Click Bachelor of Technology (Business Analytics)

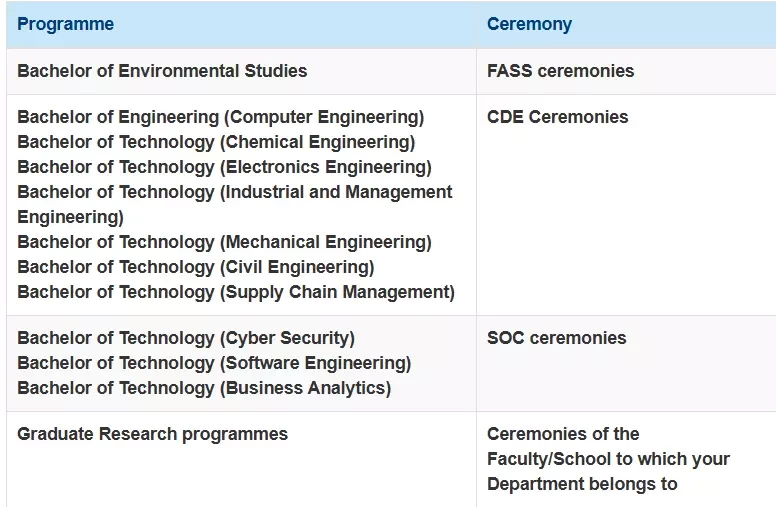pos(204,388)
